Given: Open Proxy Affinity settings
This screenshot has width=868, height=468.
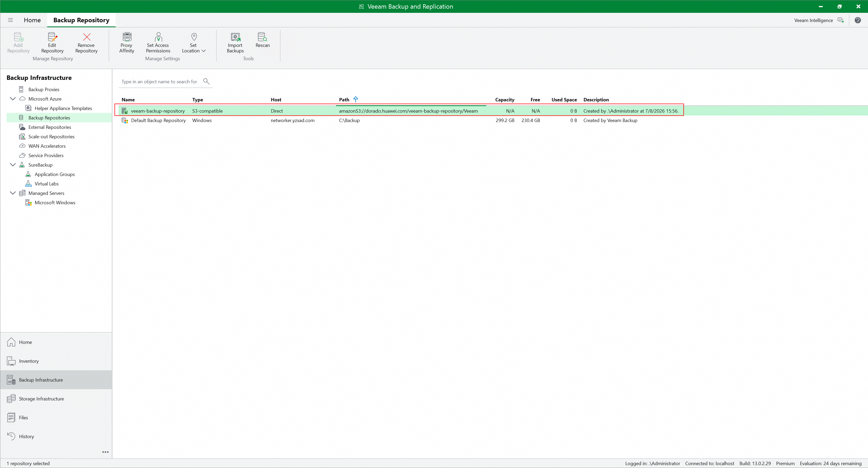Looking at the screenshot, I should click(x=127, y=42).
